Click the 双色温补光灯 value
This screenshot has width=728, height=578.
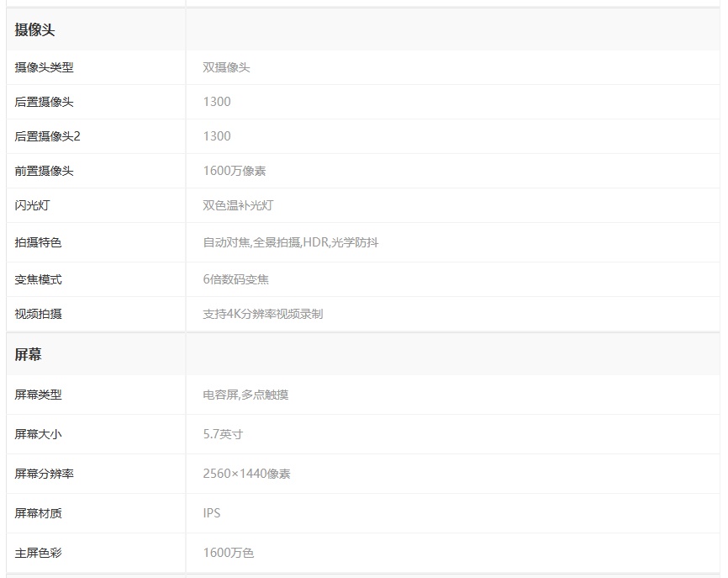[238, 205]
